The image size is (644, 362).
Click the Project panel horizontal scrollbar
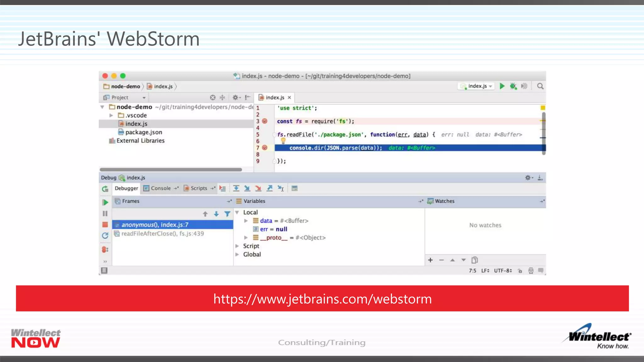[171, 170]
